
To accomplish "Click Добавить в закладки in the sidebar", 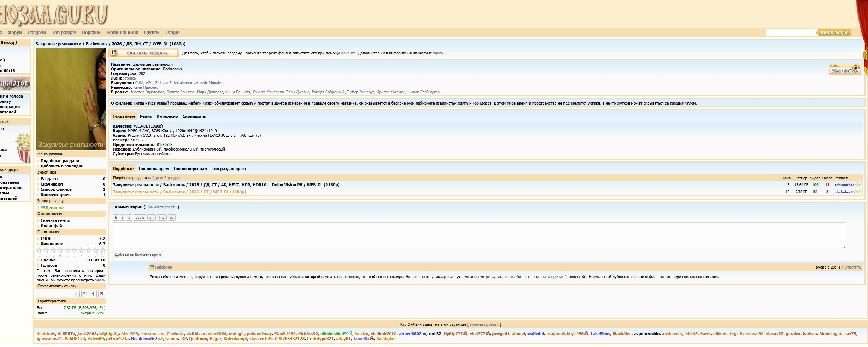I will [62, 166].
